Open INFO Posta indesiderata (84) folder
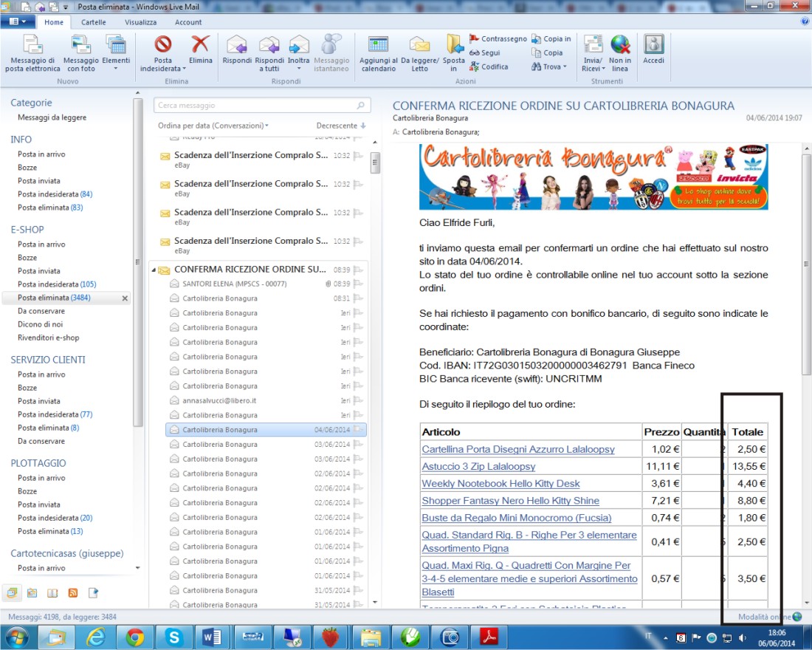812x650 pixels. tap(55, 194)
